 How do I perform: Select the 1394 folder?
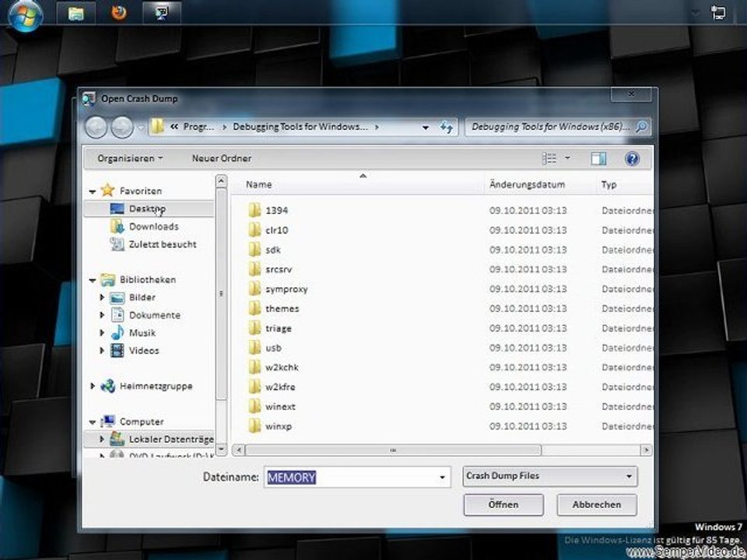(277, 210)
